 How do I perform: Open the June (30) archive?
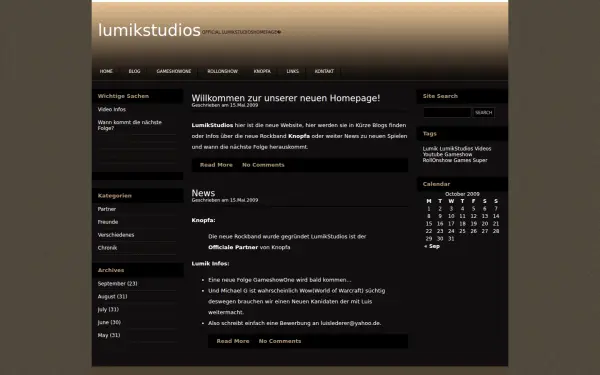pyautogui.click(x=109, y=323)
